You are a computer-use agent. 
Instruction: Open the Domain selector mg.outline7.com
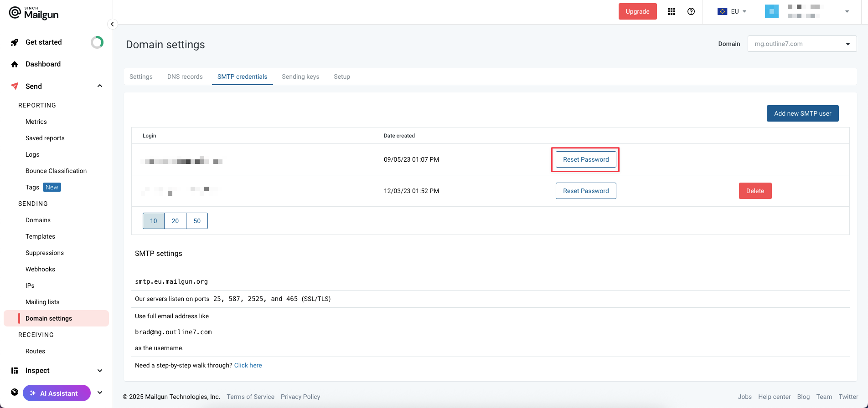pos(802,44)
